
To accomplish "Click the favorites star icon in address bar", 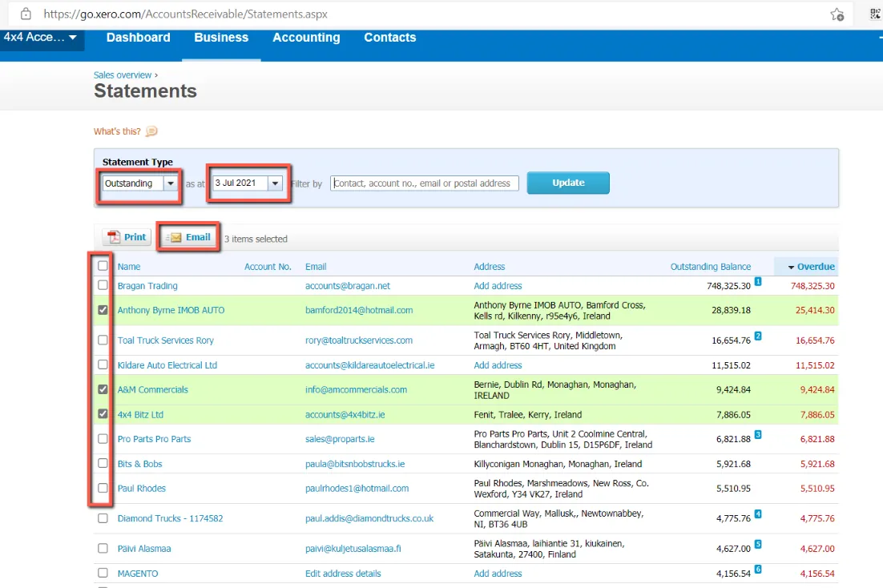I will (837, 14).
